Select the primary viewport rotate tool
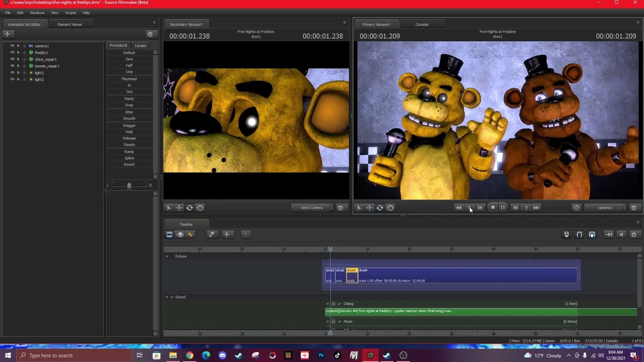 click(x=380, y=208)
